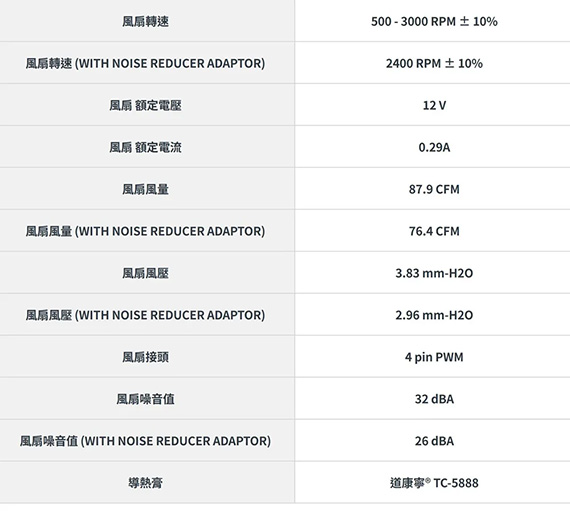The image size is (570, 519).
Task: Click the 87.9 CFM airflow value
Action: click(434, 189)
